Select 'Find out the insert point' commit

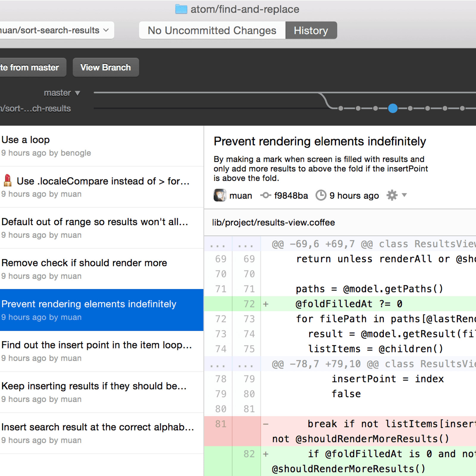click(102, 351)
